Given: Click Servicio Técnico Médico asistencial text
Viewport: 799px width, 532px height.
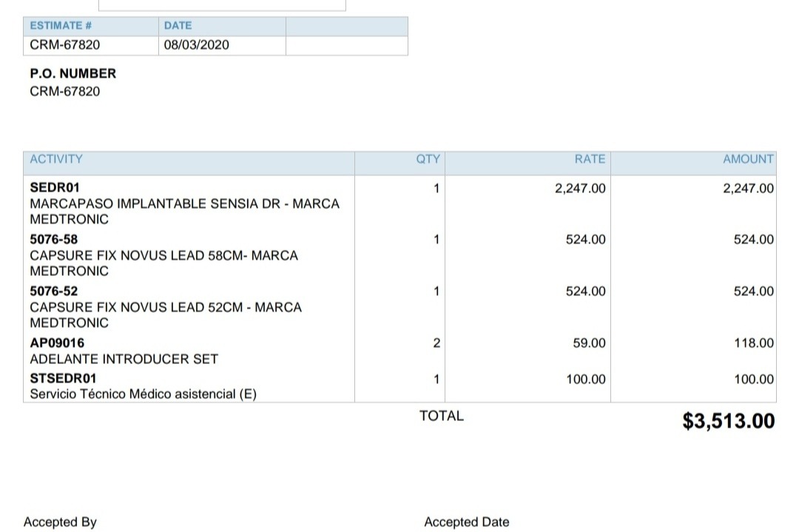Looking at the screenshot, I should (144, 394).
